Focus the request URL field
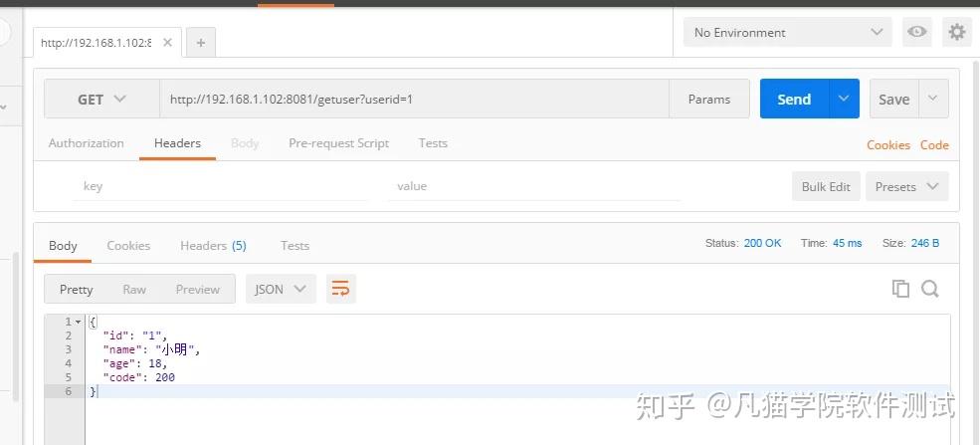Screen dimensions: 980x445 click(x=414, y=99)
